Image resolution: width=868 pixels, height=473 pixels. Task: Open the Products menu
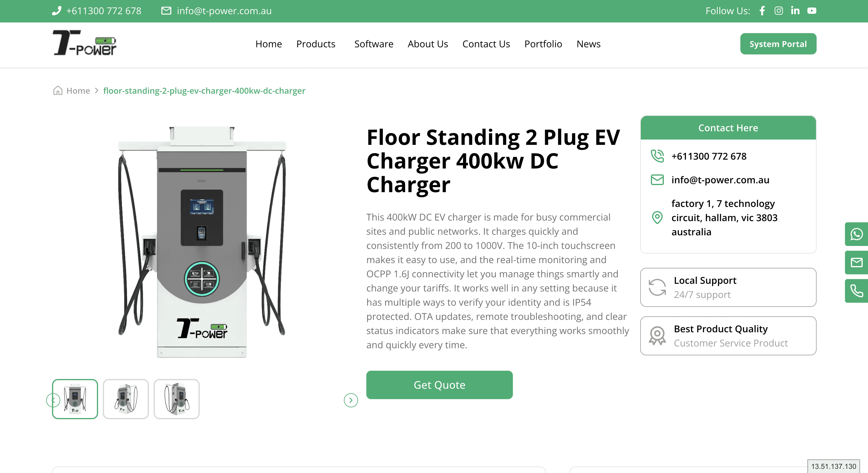point(316,44)
